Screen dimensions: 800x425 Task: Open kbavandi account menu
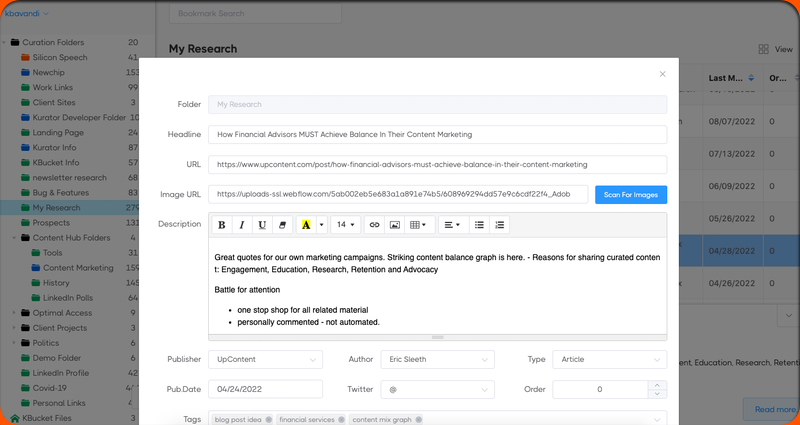click(27, 14)
